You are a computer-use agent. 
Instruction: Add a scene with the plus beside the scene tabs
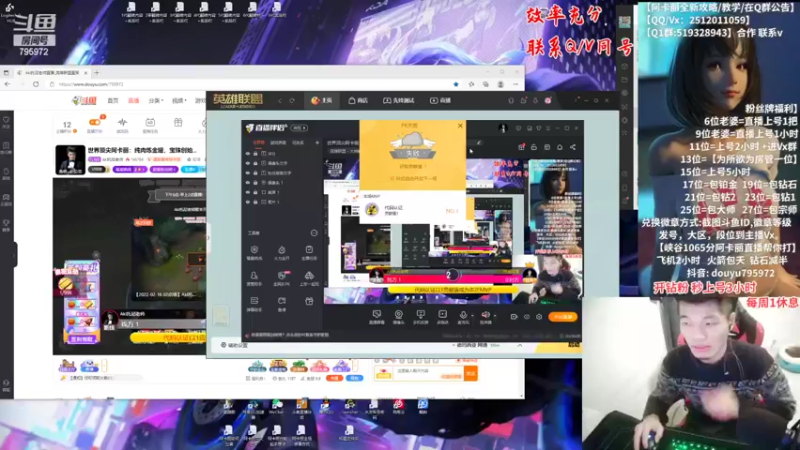[x=317, y=143]
